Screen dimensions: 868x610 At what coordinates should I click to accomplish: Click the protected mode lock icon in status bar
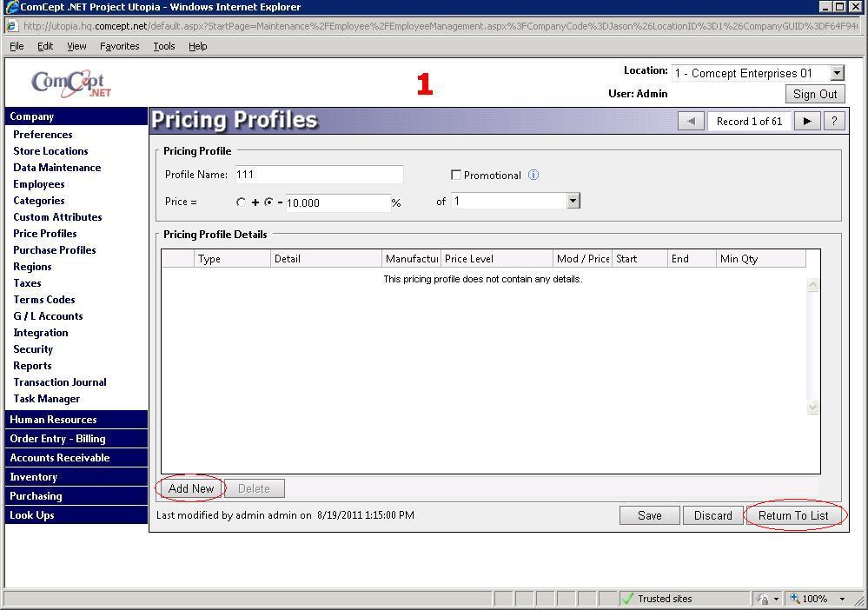(762, 599)
